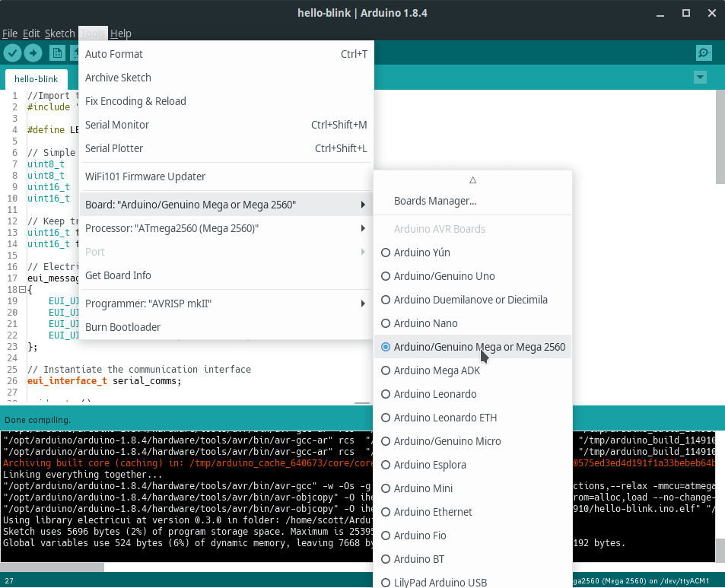Click the editor vertical scrollbar
The image size is (725, 588).
click(720, 137)
